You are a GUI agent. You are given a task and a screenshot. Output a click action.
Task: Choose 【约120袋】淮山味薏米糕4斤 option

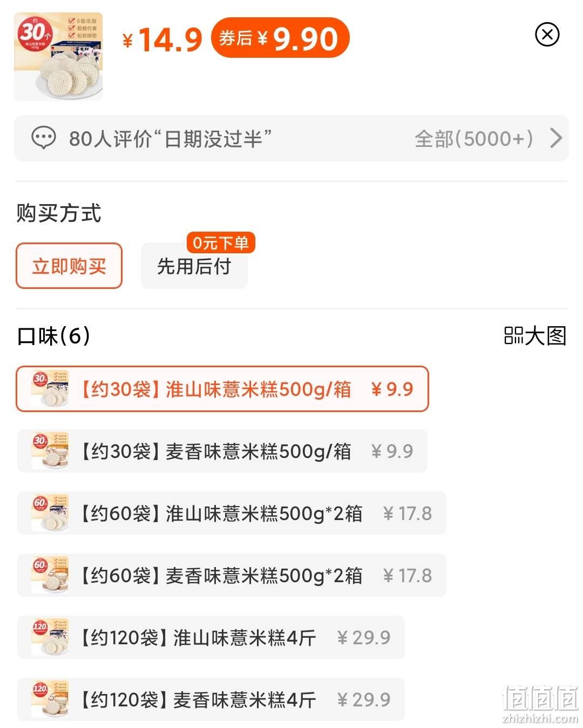pyautogui.click(x=211, y=637)
